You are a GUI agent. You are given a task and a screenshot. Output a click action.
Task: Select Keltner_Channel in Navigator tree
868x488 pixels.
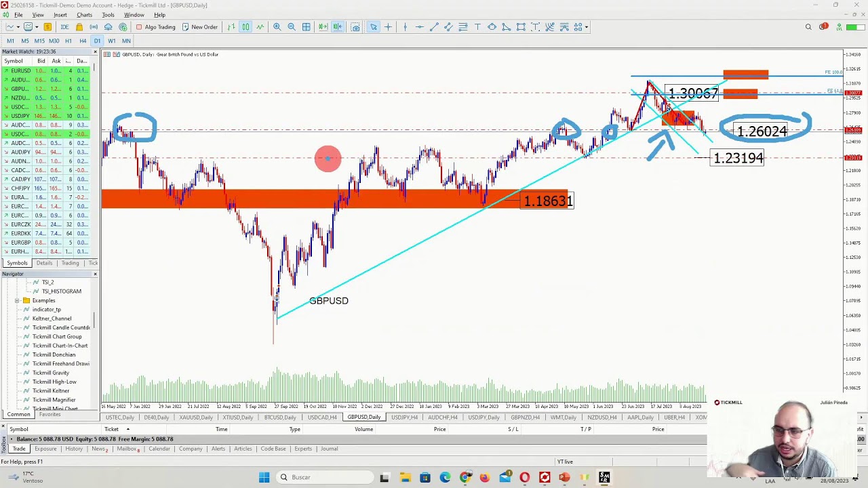(52, 319)
